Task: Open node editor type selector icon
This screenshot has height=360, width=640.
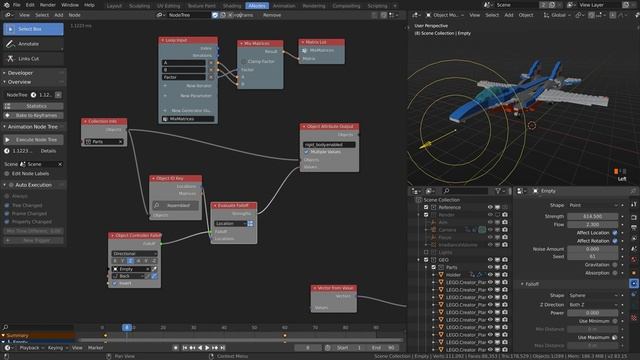Action: coord(8,15)
